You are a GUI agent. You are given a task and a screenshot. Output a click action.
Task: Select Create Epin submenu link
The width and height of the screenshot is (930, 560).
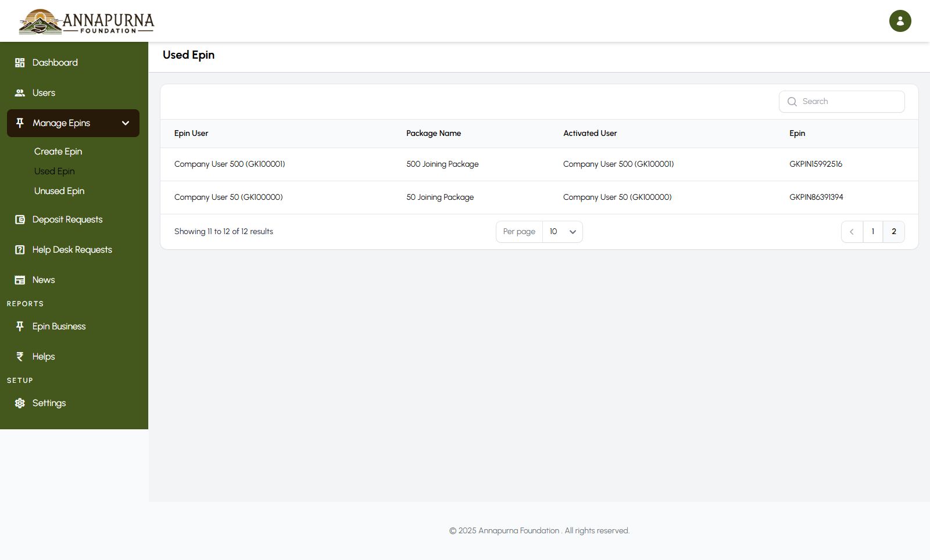(58, 152)
